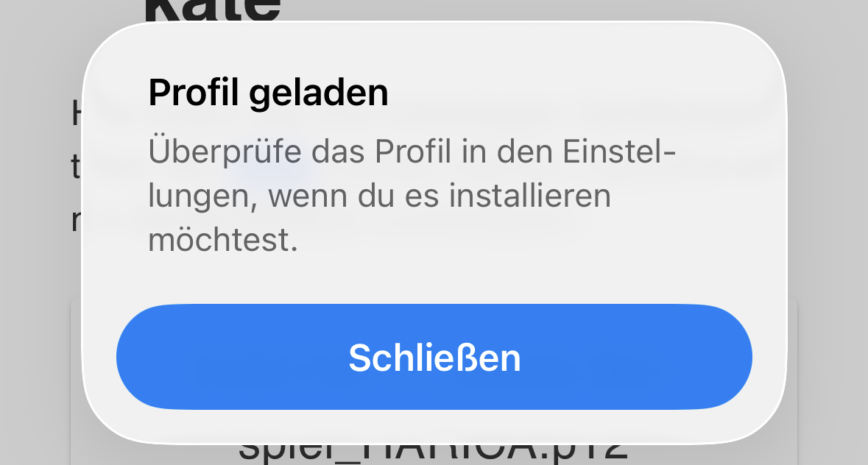This screenshot has height=465, width=868.
Task: Click "lungen," at start of second line
Action: (203, 196)
